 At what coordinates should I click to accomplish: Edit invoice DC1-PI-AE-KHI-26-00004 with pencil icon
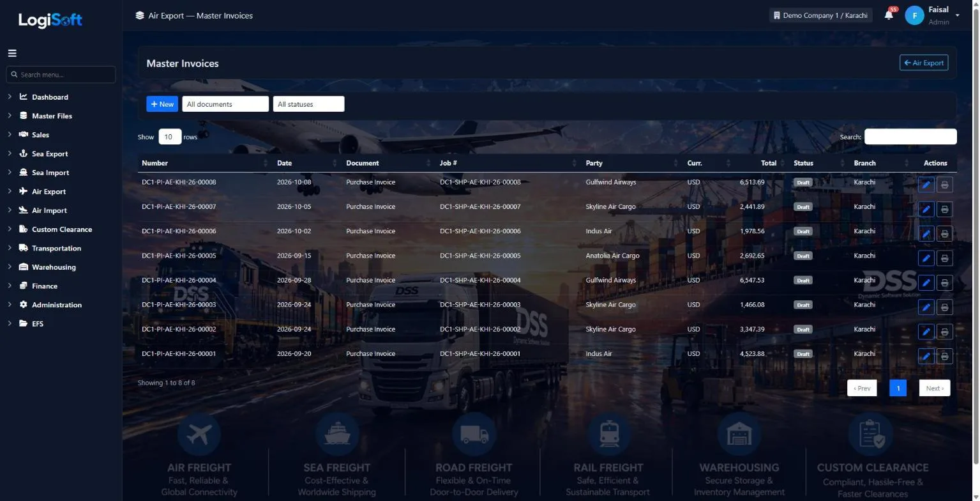point(926,282)
